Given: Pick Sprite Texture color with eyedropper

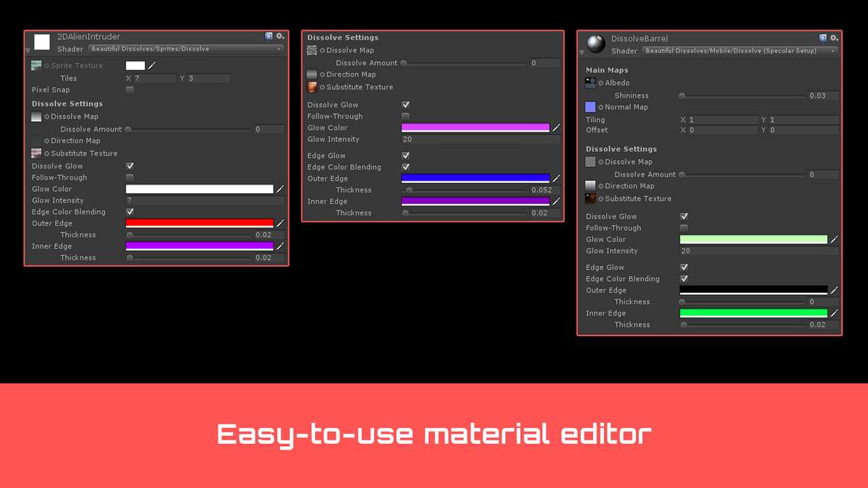Looking at the screenshot, I should (152, 66).
